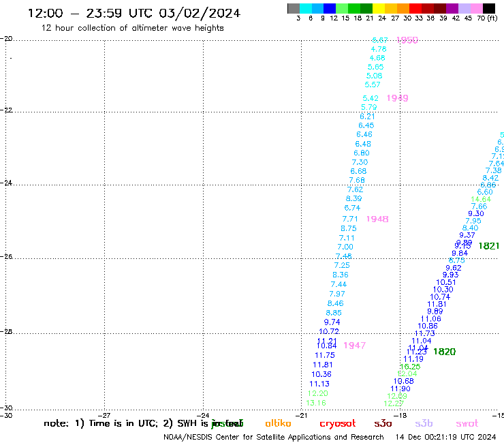Select the dark blue value 10.74
Image resolution: width=504 pixels, height=443 pixels.
click(440, 297)
